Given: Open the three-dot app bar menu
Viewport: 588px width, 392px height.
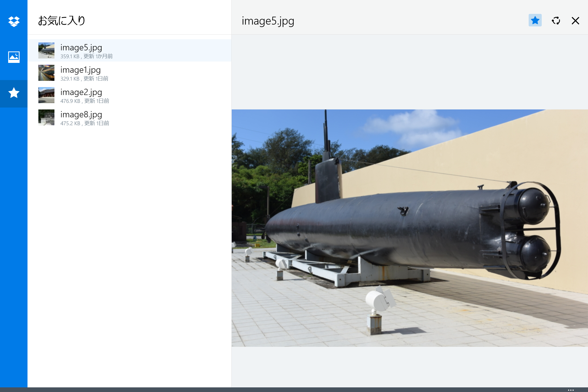Looking at the screenshot, I should tap(571, 390).
